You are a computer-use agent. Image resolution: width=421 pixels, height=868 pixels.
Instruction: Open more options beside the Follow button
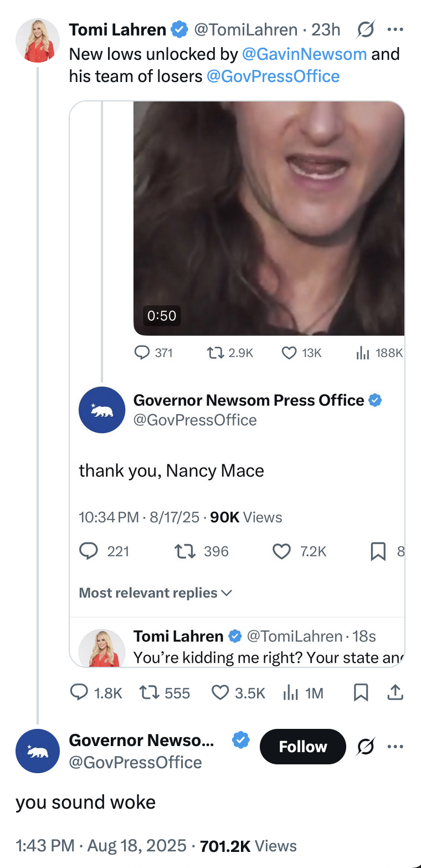(x=395, y=747)
